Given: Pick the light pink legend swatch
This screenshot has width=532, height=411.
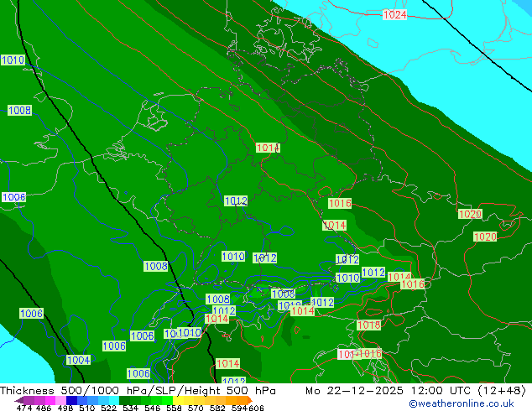Looking at the screenshot, I should tap(60, 400).
